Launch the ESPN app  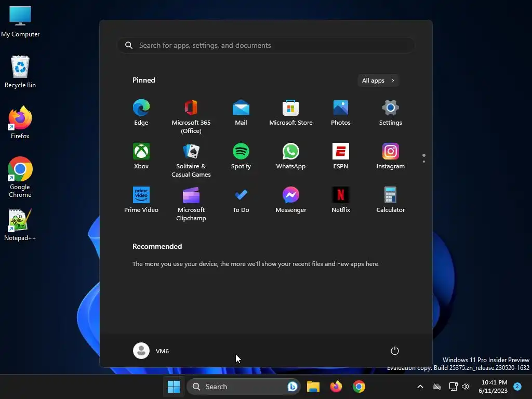pos(341,157)
